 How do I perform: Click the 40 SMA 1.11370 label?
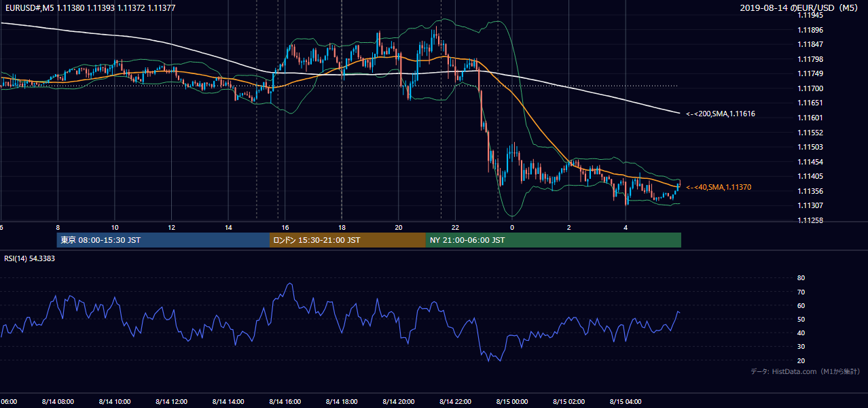tap(719, 187)
